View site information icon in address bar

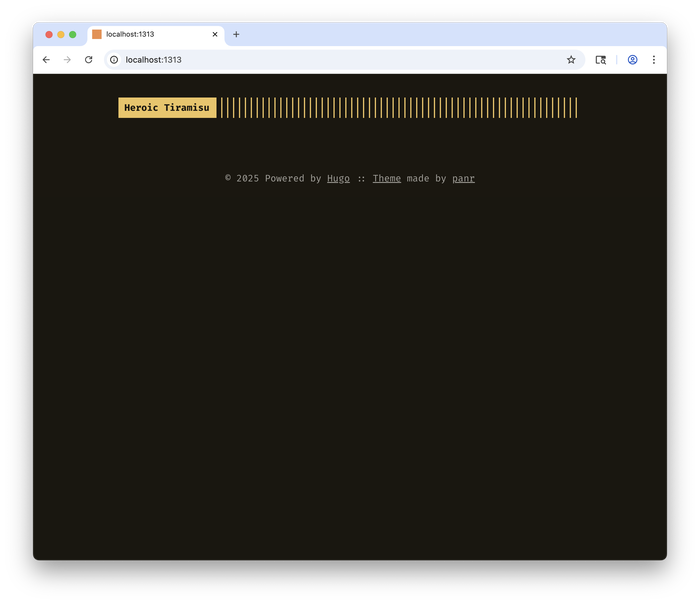coord(114,60)
